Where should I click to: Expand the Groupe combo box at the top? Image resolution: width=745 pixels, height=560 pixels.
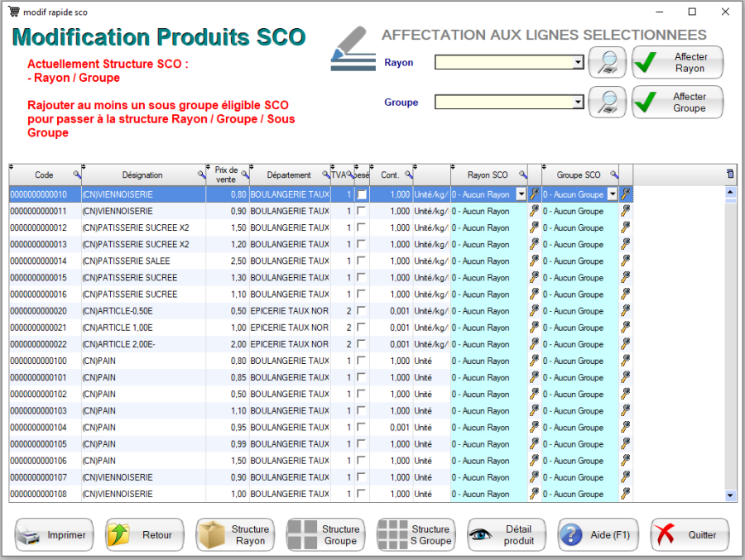[578, 103]
